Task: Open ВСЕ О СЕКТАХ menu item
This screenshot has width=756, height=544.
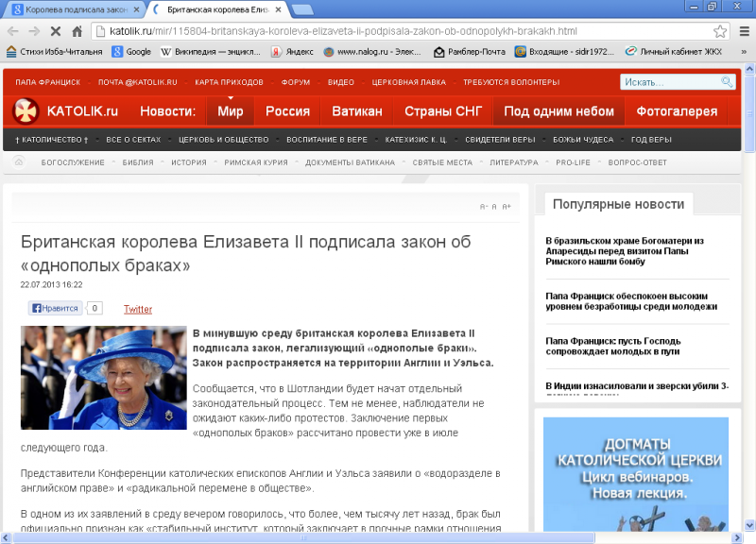Action: [133, 140]
